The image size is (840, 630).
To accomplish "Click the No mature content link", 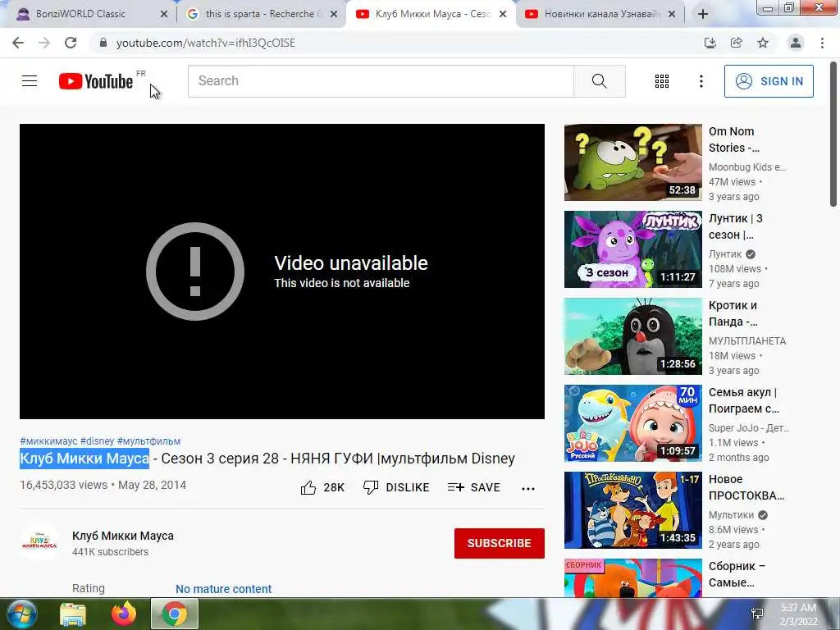I will point(223,589).
